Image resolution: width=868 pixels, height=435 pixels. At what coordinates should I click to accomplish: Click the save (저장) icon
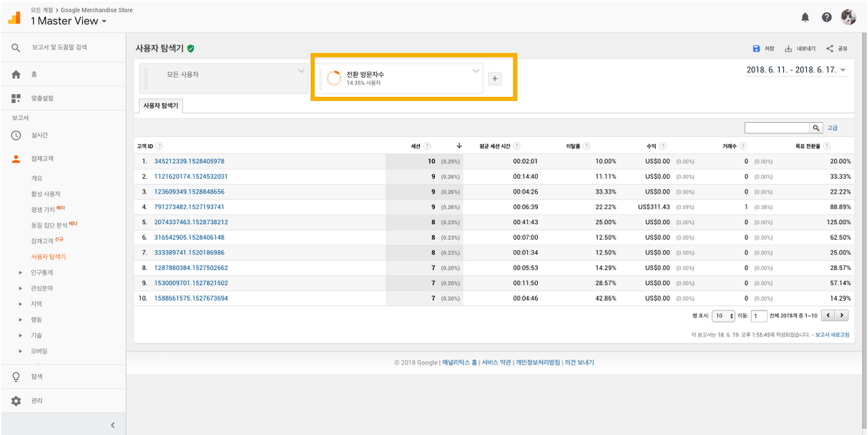pyautogui.click(x=756, y=49)
